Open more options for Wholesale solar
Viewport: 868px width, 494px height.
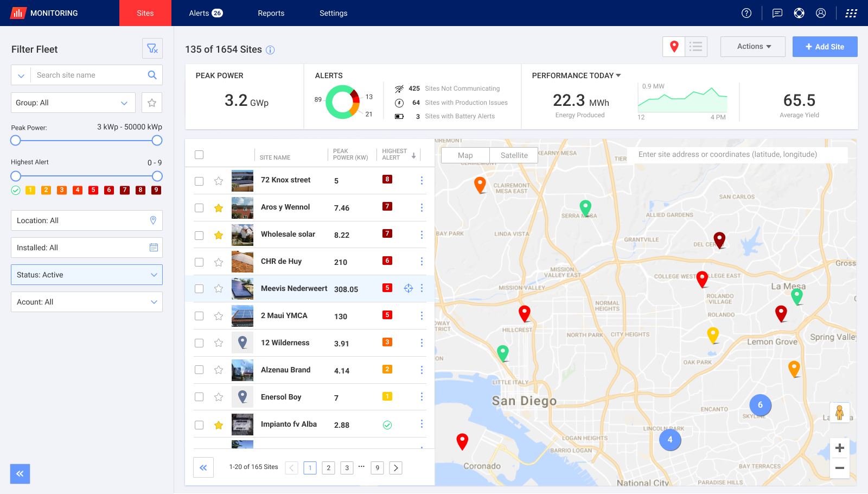coord(422,235)
